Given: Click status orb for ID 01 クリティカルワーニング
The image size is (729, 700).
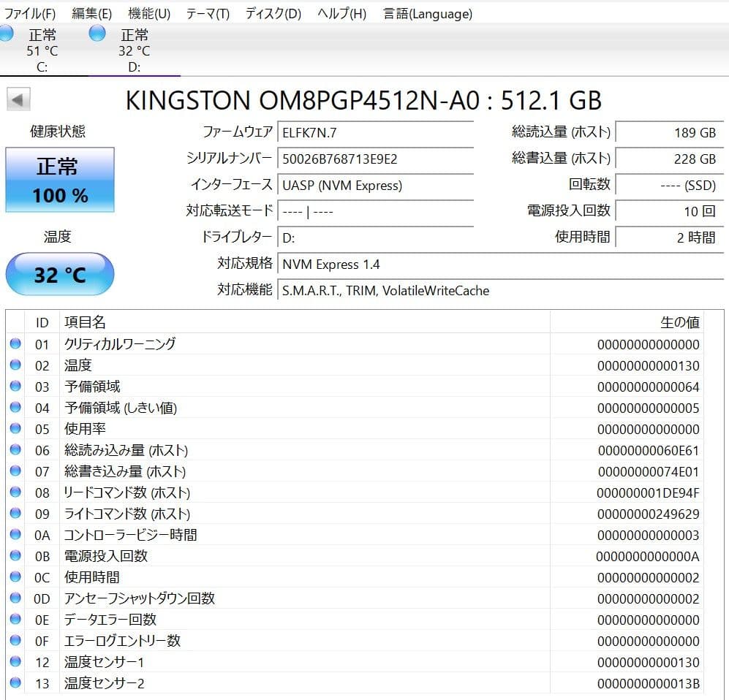Looking at the screenshot, I should coord(15,343).
